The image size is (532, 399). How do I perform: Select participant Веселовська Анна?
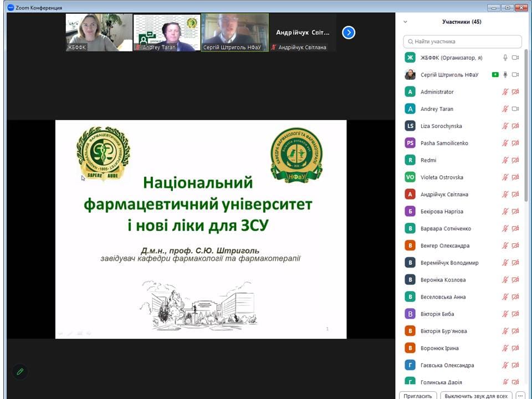coord(462,296)
